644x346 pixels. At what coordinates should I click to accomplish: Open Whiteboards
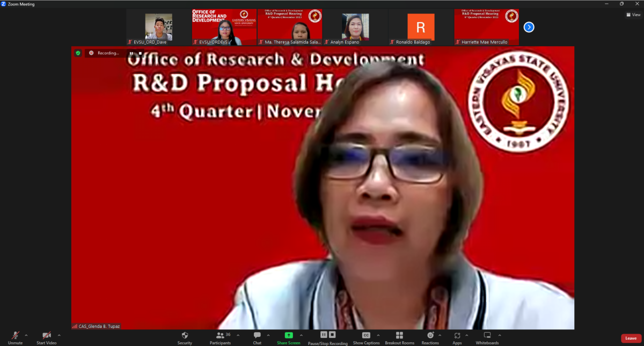(x=487, y=335)
